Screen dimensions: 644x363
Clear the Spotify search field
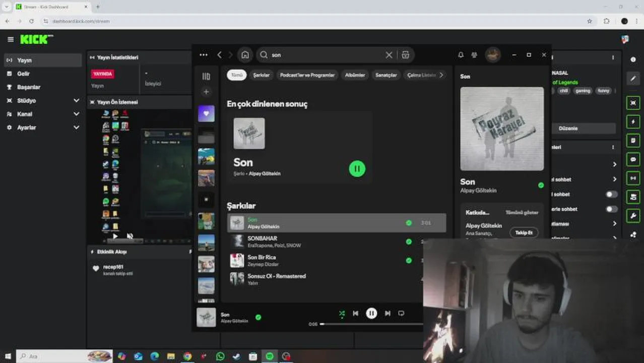point(389,55)
